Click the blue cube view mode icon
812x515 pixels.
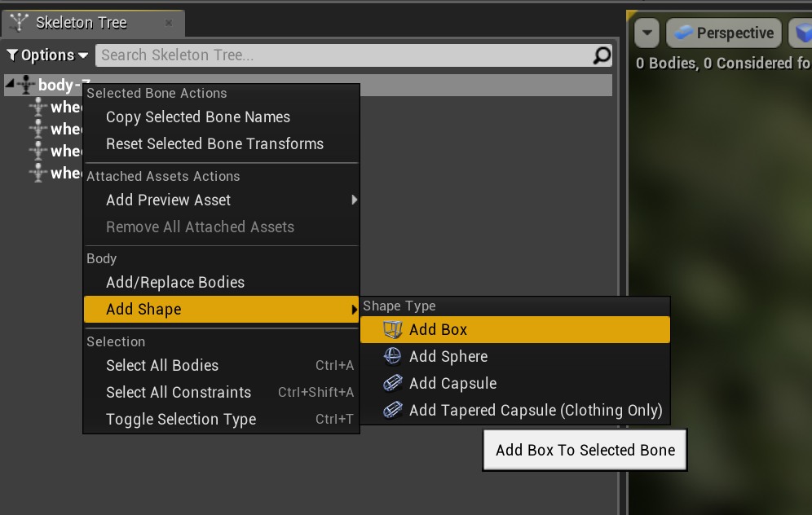[800, 33]
